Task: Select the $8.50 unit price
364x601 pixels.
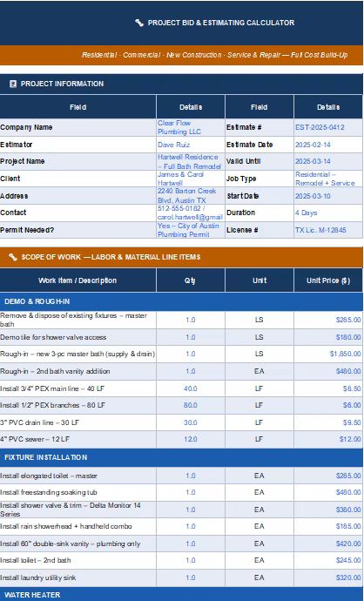Action: pyautogui.click(x=352, y=388)
